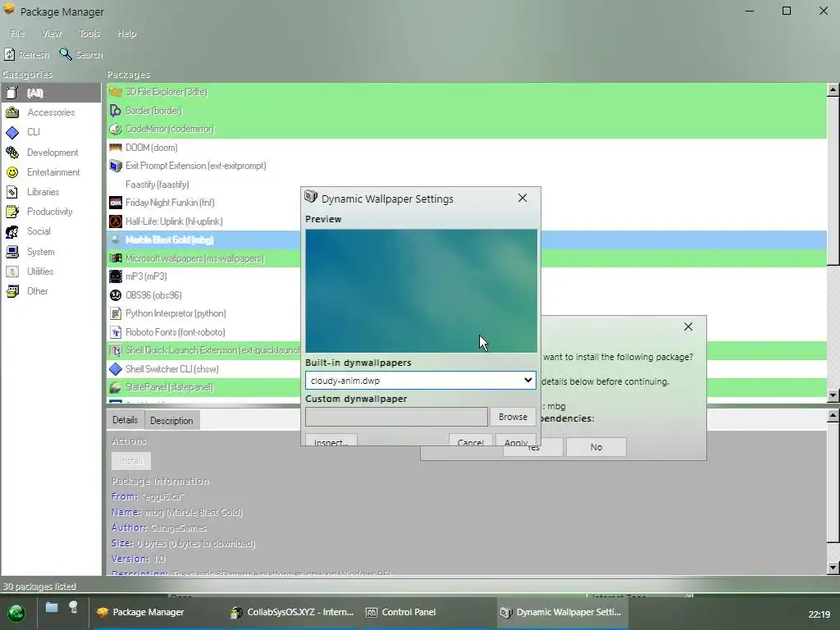Select the OBS96 package icon

pos(115,295)
